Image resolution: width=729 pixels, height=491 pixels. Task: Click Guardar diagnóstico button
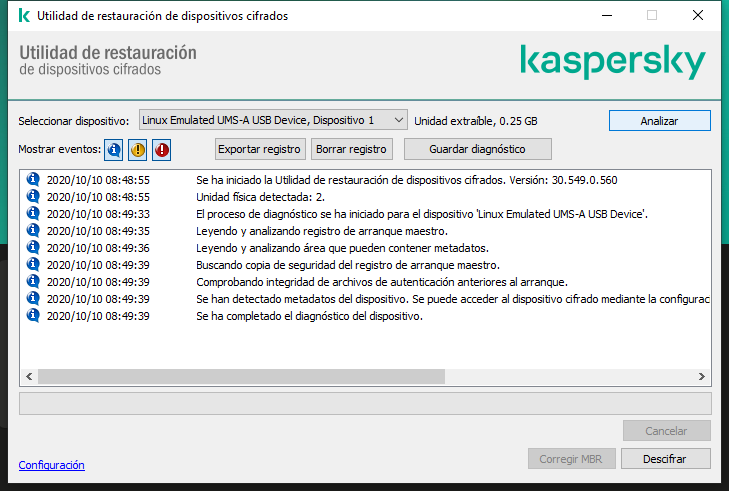click(x=476, y=149)
